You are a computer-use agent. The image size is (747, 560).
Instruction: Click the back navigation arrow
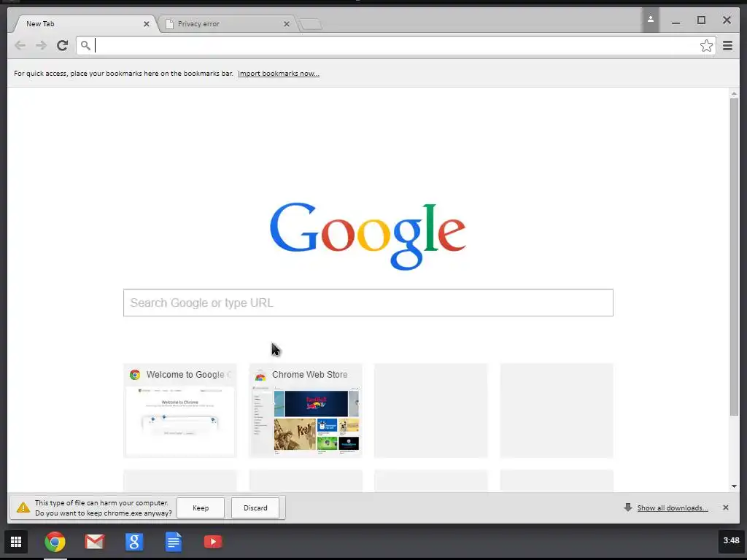tap(20, 45)
